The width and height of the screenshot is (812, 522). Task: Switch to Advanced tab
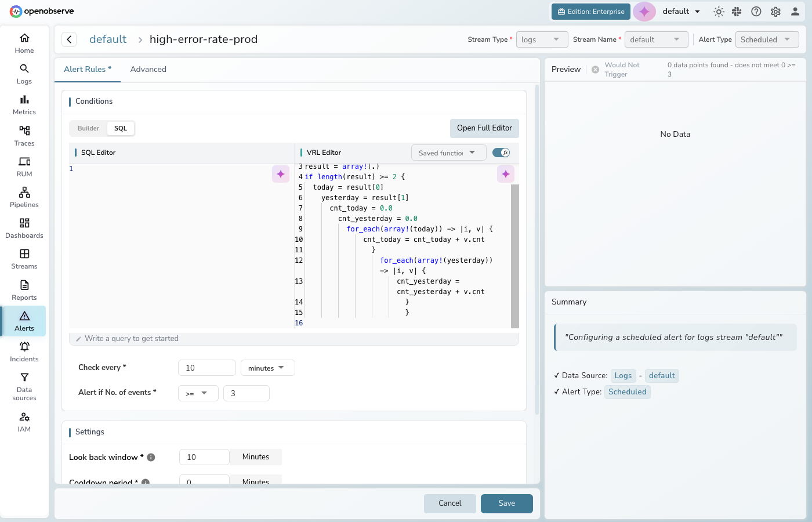click(x=148, y=70)
